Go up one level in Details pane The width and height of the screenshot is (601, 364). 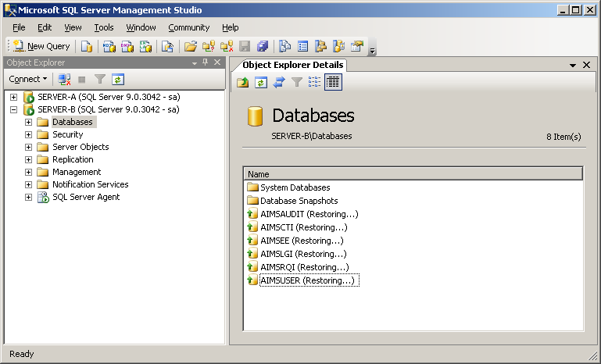[x=243, y=82]
